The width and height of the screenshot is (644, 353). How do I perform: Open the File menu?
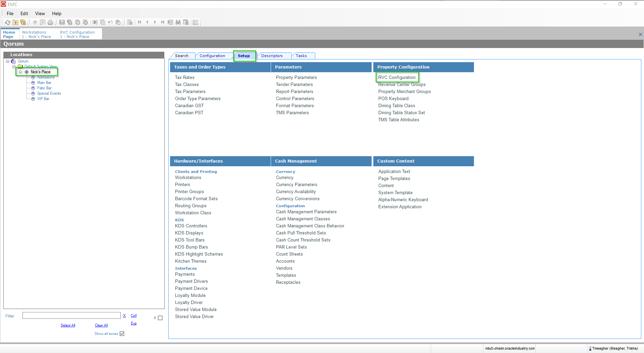[10, 14]
